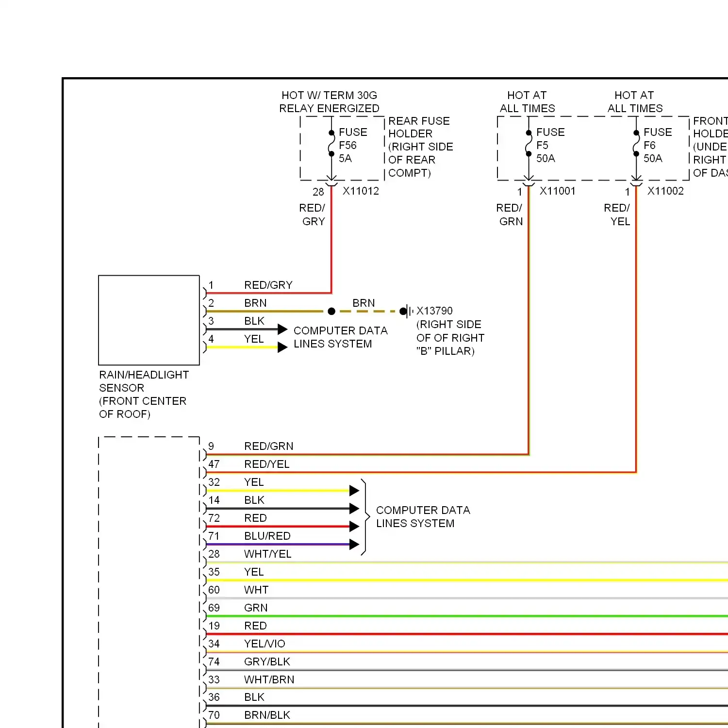Click the pin 33 WHT/BRN wire label

pyautogui.click(x=269, y=679)
